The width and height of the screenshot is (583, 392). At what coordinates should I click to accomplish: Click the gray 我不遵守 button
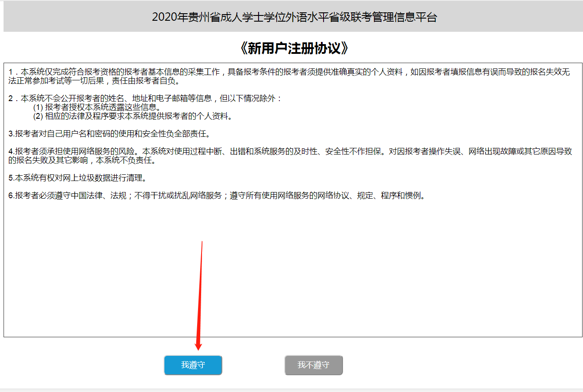[x=313, y=365]
